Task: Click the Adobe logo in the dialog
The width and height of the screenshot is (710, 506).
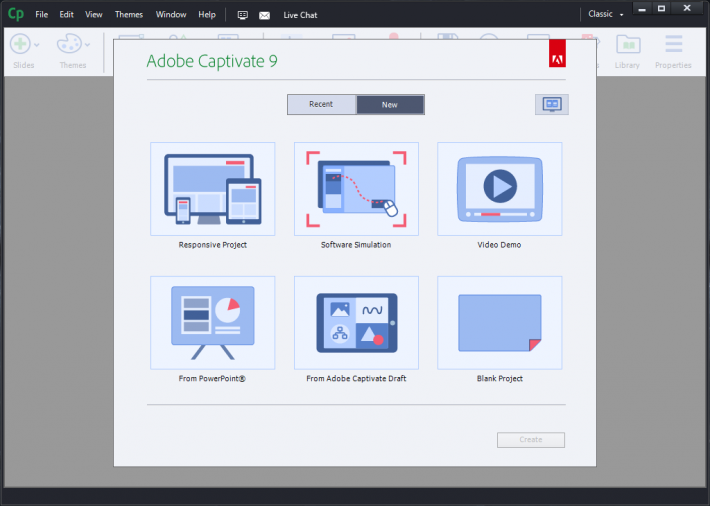Action: click(x=557, y=53)
